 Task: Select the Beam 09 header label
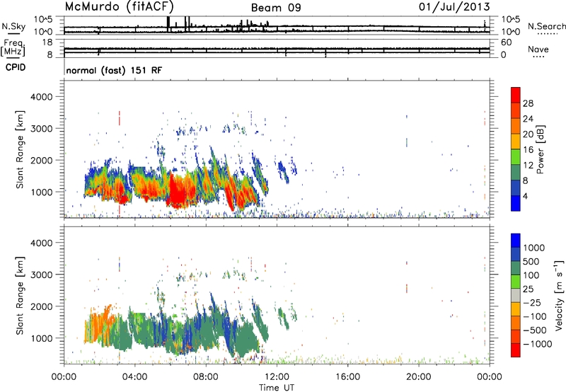(x=276, y=8)
